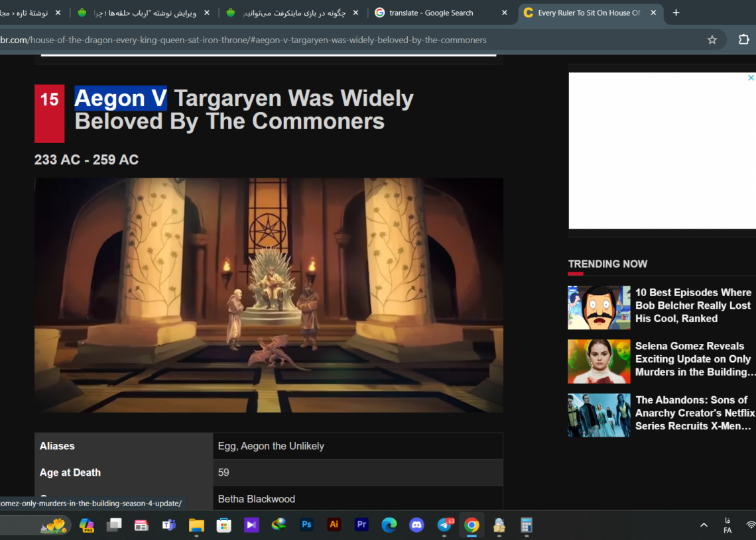Screen dimensions: 756x540
Task: Open Illustrator from the taskbar
Action: [334, 525]
